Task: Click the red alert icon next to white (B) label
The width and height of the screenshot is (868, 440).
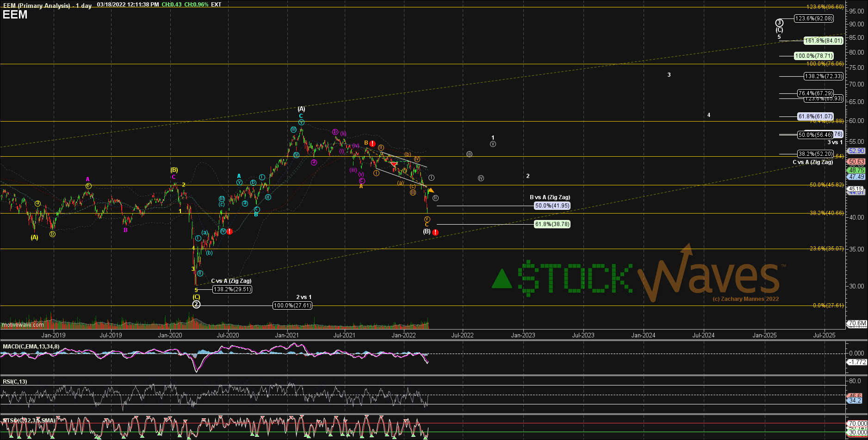Action: (435, 232)
